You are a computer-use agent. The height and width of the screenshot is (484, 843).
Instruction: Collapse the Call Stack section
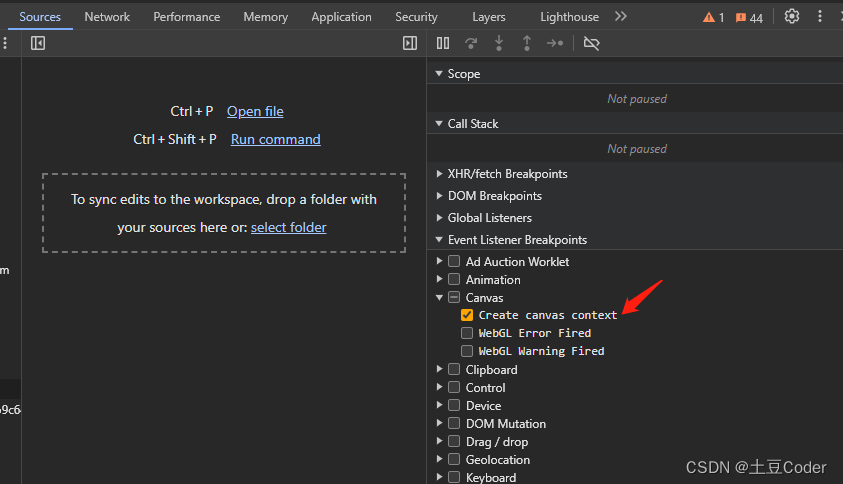click(439, 123)
